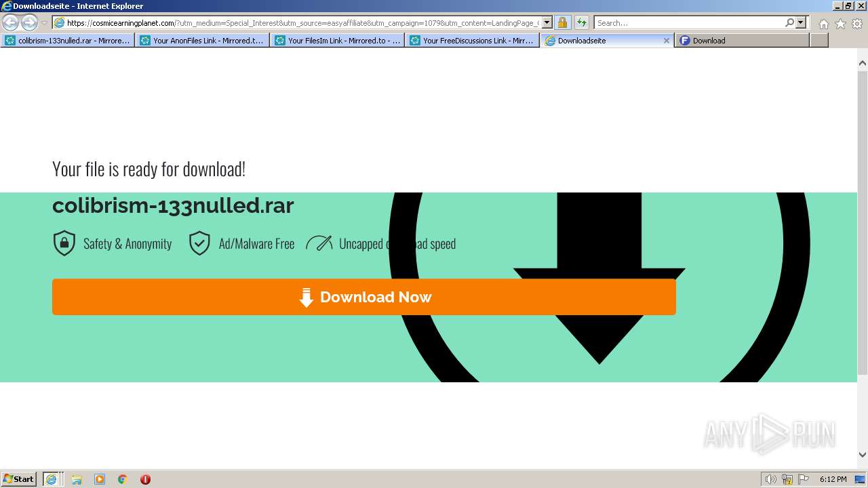
Task: Switch to the Download tab
Action: point(743,41)
